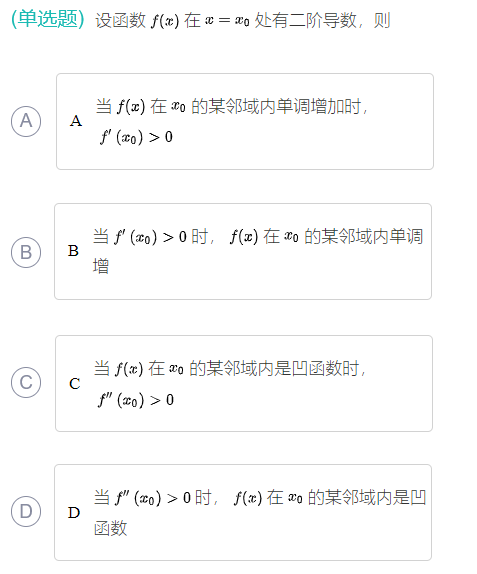Click the 当 f″(x₀) > 0 时 text in option D
477x574 pixels.
153,498
